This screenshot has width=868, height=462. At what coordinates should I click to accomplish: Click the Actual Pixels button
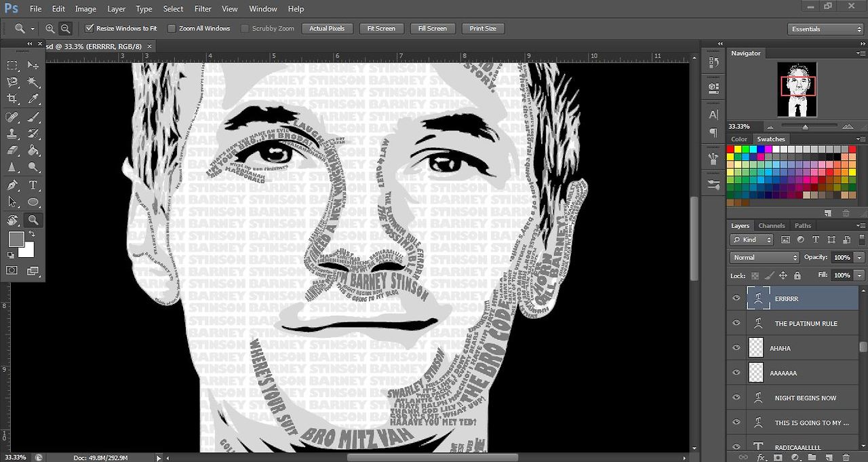tap(328, 28)
